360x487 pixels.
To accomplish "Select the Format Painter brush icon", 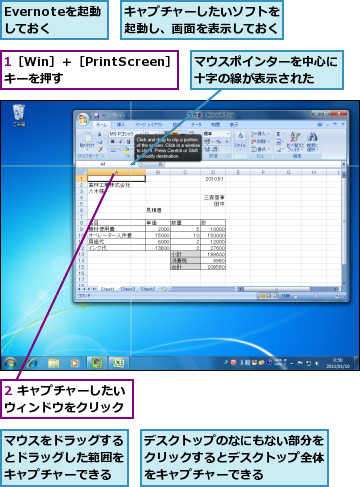I will tap(99, 150).
